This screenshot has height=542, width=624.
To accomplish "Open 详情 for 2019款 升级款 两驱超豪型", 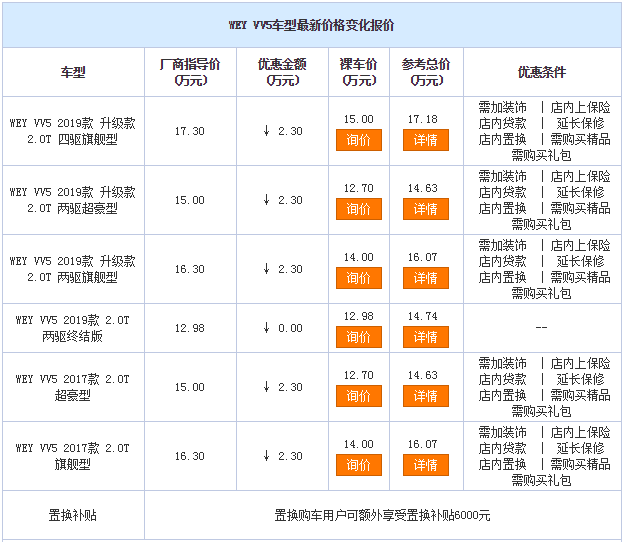I will [x=425, y=209].
